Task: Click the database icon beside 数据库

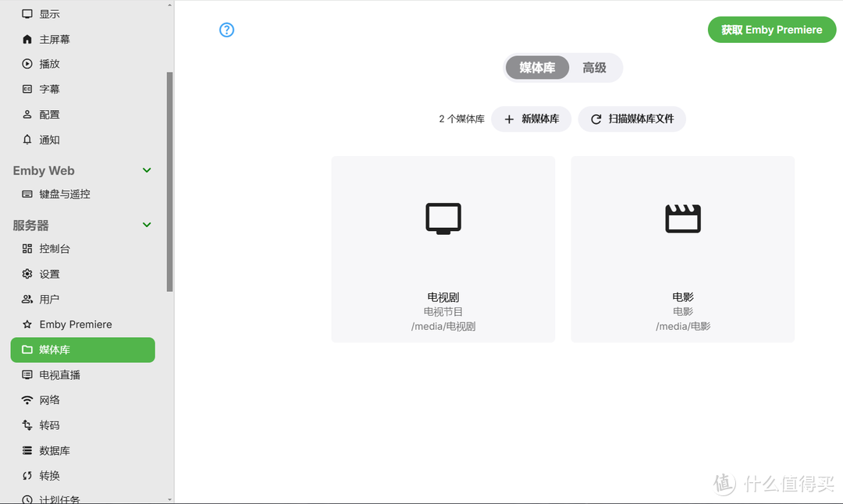Action: pos(27,451)
